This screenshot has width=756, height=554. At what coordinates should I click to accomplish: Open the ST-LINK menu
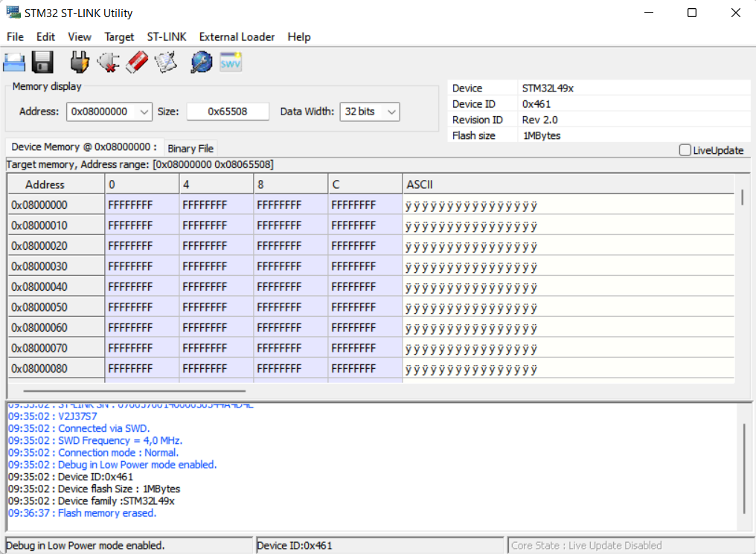(x=165, y=36)
